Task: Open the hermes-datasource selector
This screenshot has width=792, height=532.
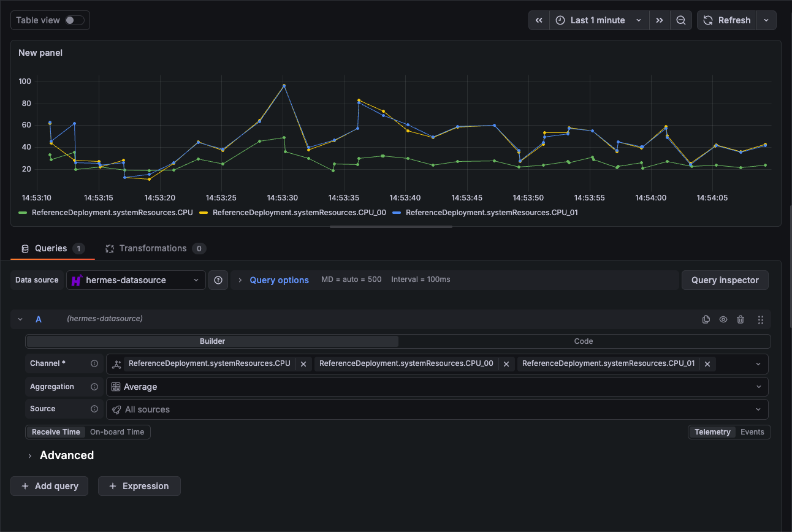Action: point(136,280)
